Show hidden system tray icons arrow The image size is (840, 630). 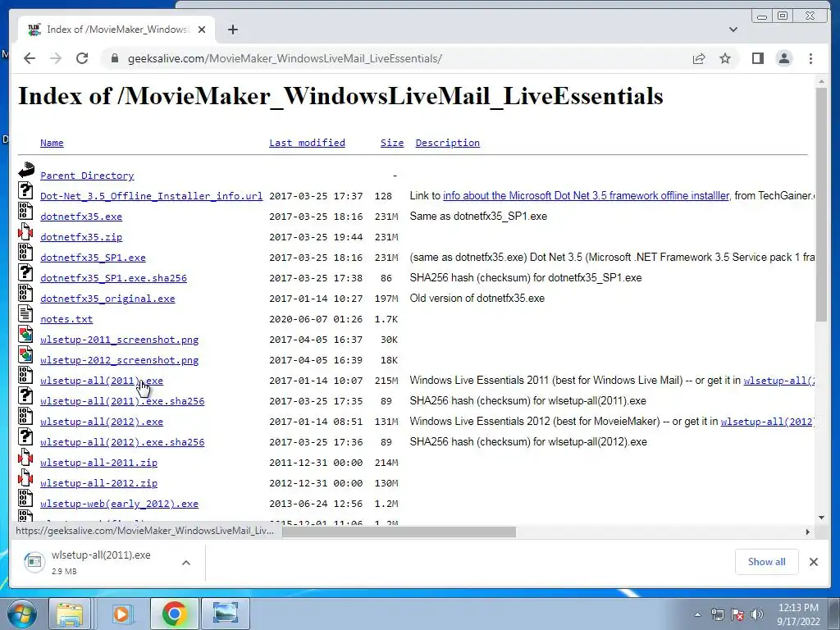697,614
